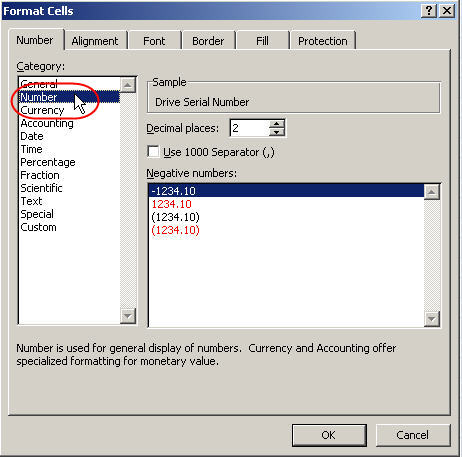462x457 pixels.
Task: Increase decimal places with up arrow
Action: click(x=276, y=124)
